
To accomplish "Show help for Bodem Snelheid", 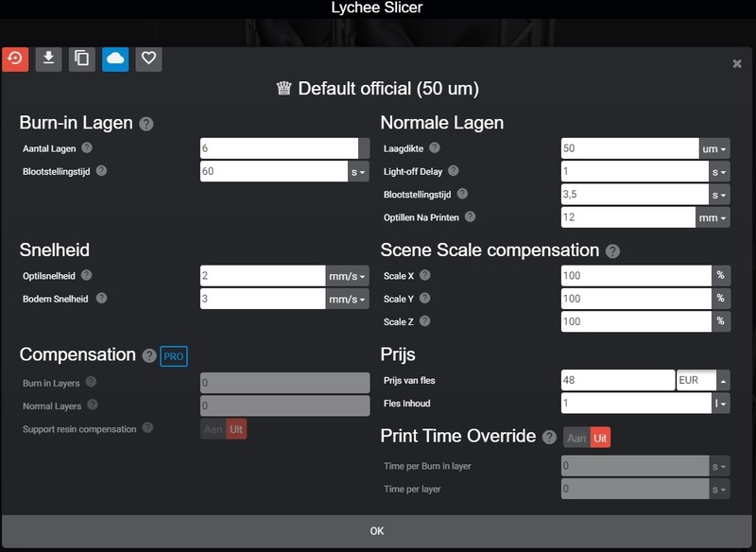I will pos(101,298).
